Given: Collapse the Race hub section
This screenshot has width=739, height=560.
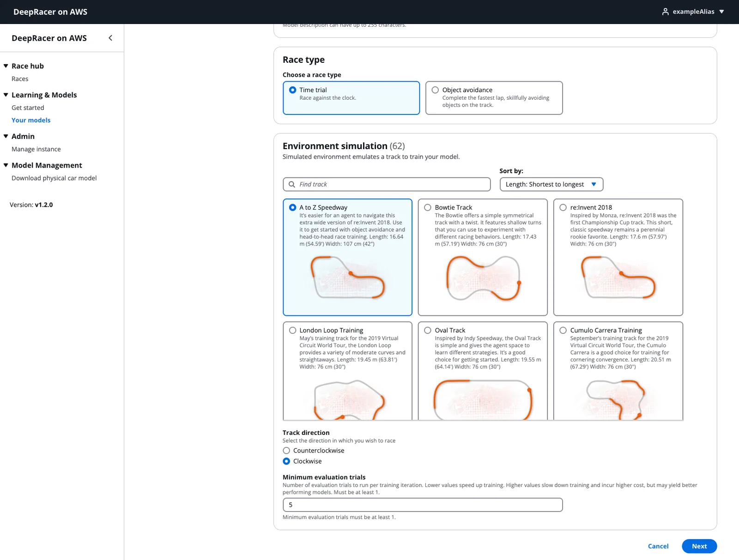Looking at the screenshot, I should [6, 66].
